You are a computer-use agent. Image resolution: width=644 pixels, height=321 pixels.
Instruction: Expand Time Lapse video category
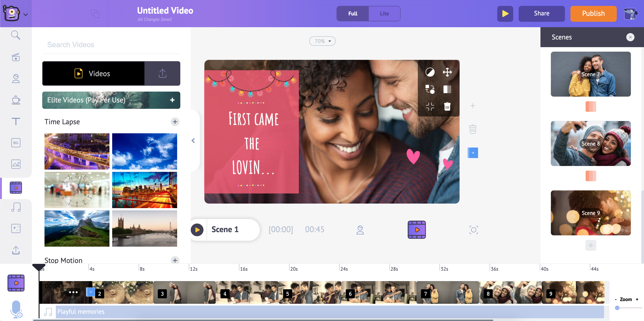[x=174, y=122]
